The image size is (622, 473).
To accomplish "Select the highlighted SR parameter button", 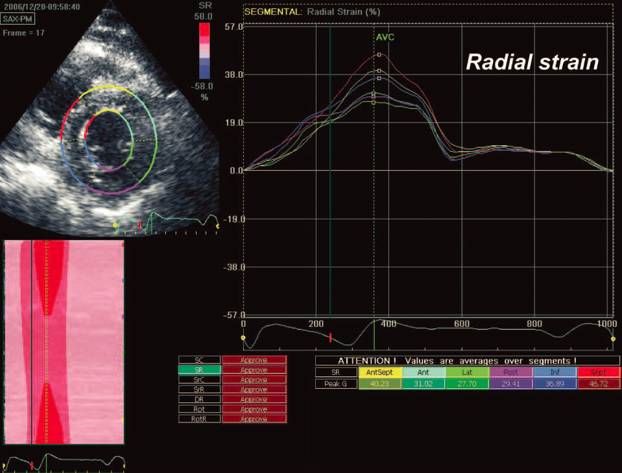I will [x=199, y=369].
